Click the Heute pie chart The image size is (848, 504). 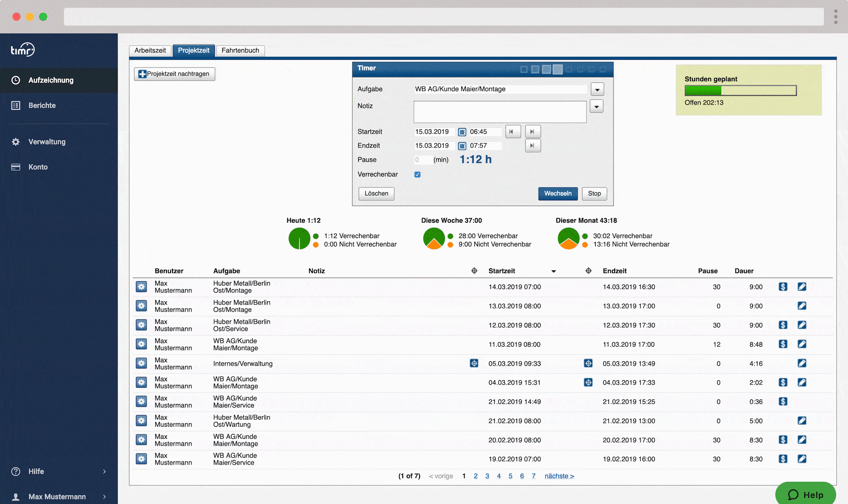(299, 239)
